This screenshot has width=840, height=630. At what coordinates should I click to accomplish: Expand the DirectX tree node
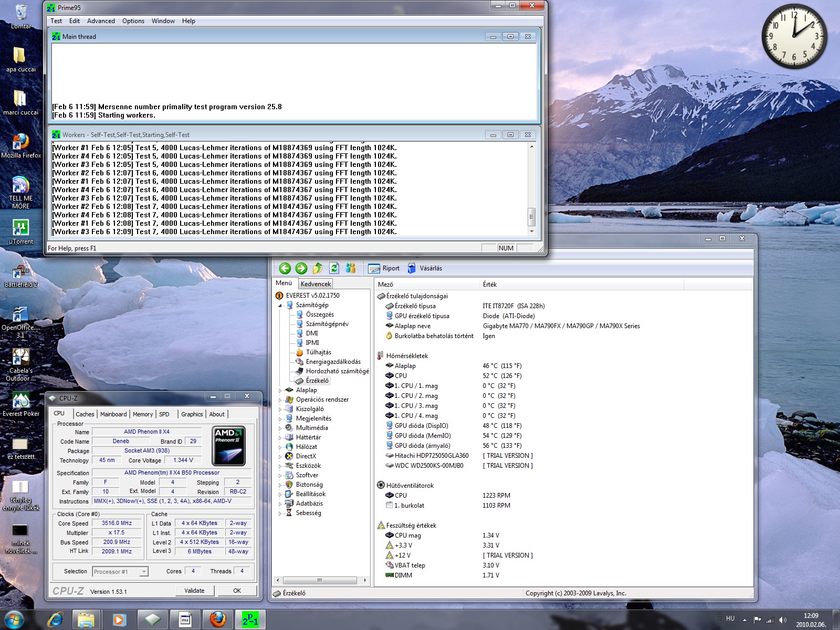280,457
